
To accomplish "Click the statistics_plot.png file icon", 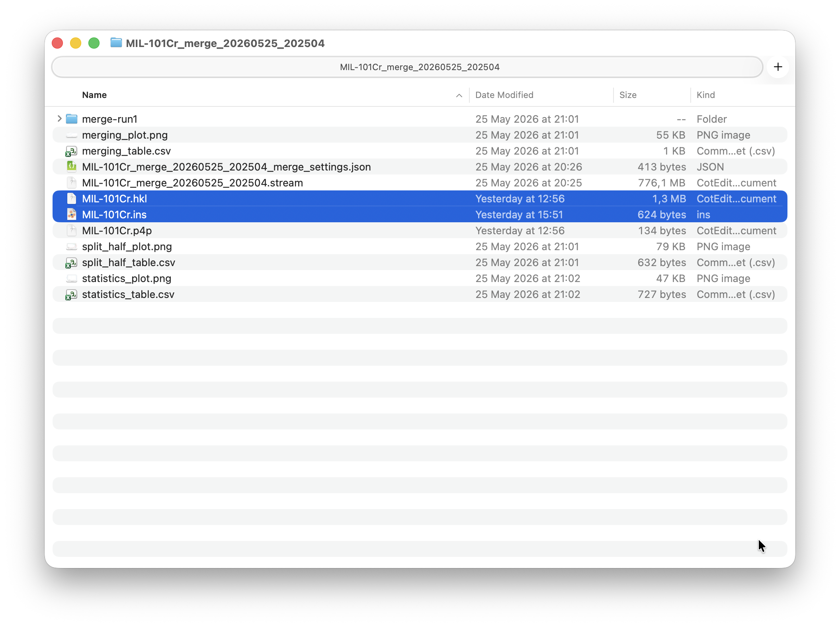I will 72,278.
